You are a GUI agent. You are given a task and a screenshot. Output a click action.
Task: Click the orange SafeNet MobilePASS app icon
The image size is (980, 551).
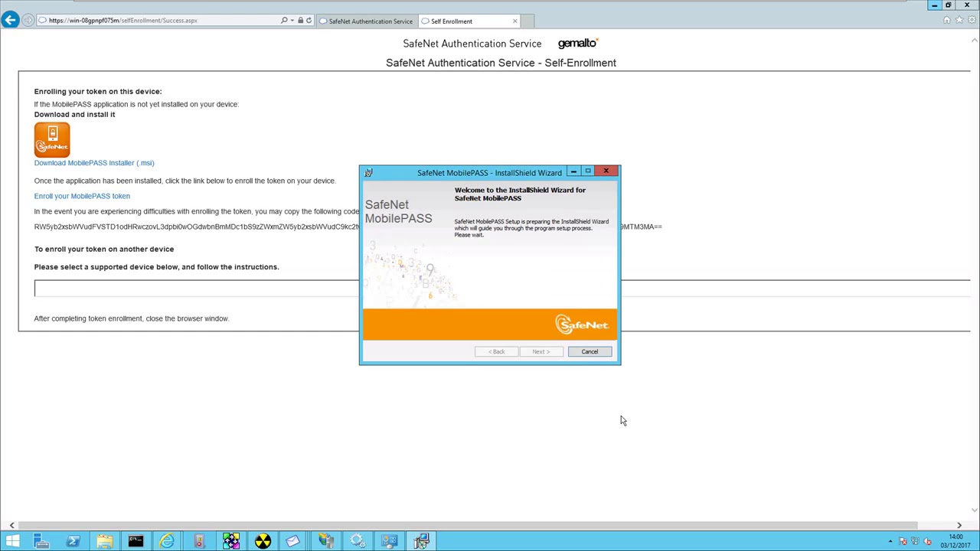(x=52, y=140)
